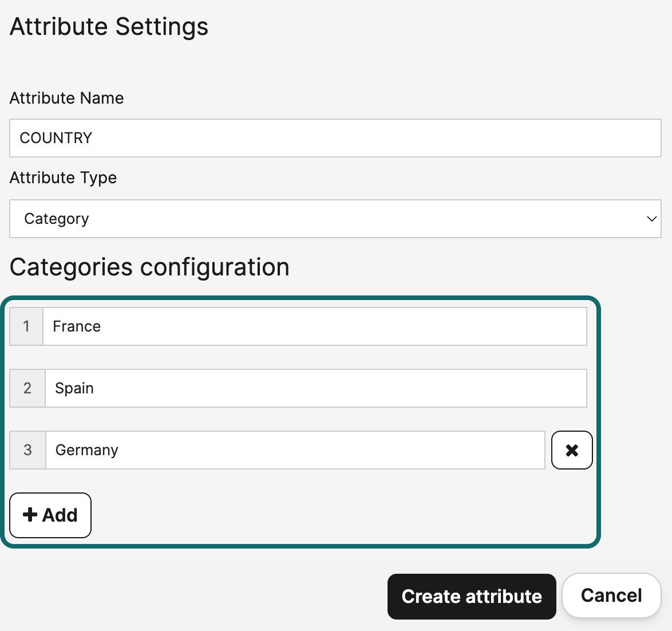Image resolution: width=672 pixels, height=631 pixels.
Task: Select the 'Category' value text in dropdown
Action: tap(57, 219)
